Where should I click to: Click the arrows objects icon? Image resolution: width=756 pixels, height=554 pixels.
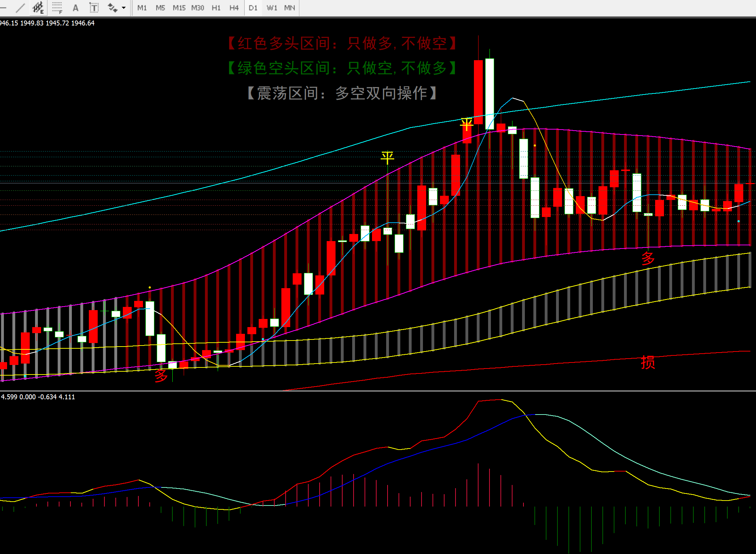click(x=112, y=7)
